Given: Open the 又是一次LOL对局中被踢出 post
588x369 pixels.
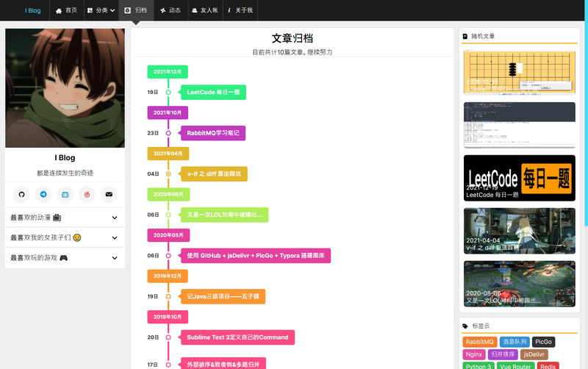Looking at the screenshot, I should point(225,215).
